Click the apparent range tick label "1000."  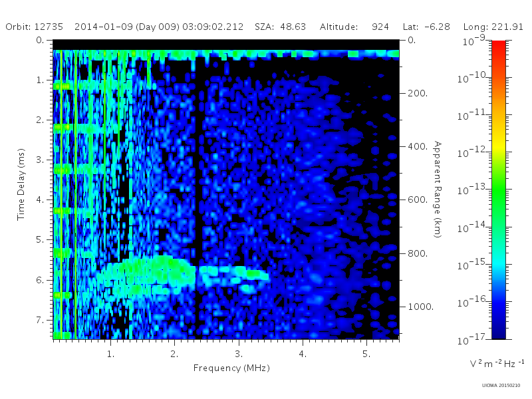click(x=421, y=307)
